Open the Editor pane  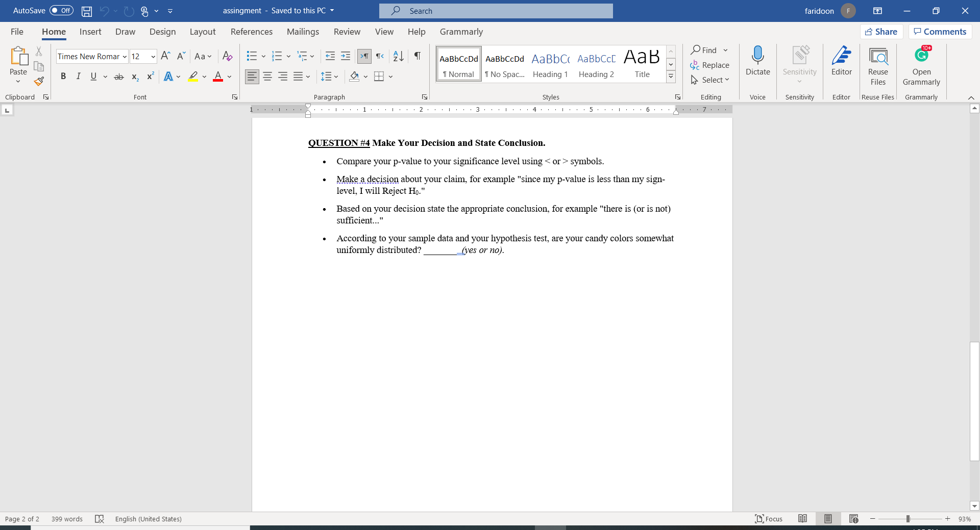click(841, 60)
